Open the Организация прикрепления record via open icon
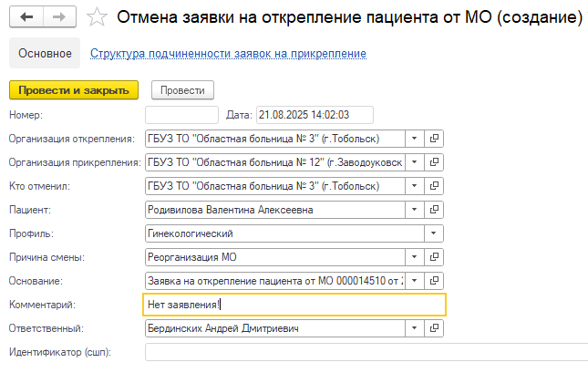Image resolution: width=588 pixels, height=373 pixels. [x=435, y=162]
